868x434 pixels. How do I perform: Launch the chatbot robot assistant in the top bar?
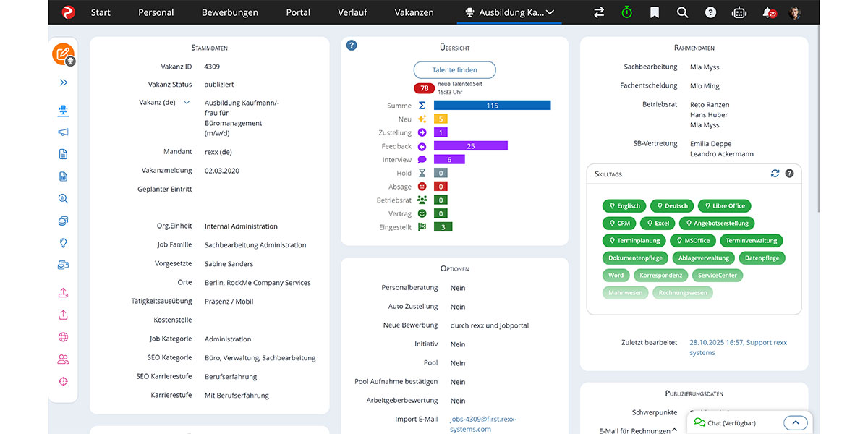pyautogui.click(x=739, y=12)
